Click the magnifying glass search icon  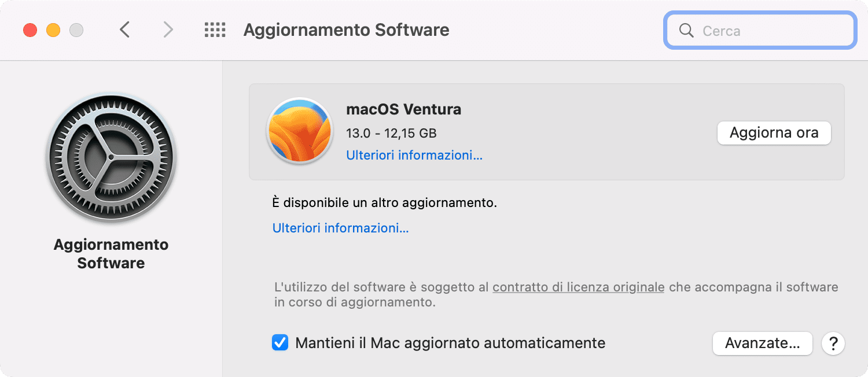(x=686, y=31)
